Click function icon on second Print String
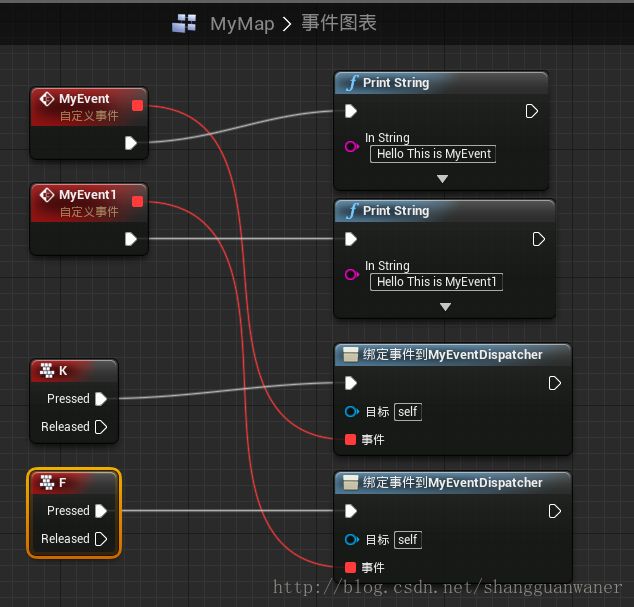This screenshot has height=607, width=634. click(352, 211)
